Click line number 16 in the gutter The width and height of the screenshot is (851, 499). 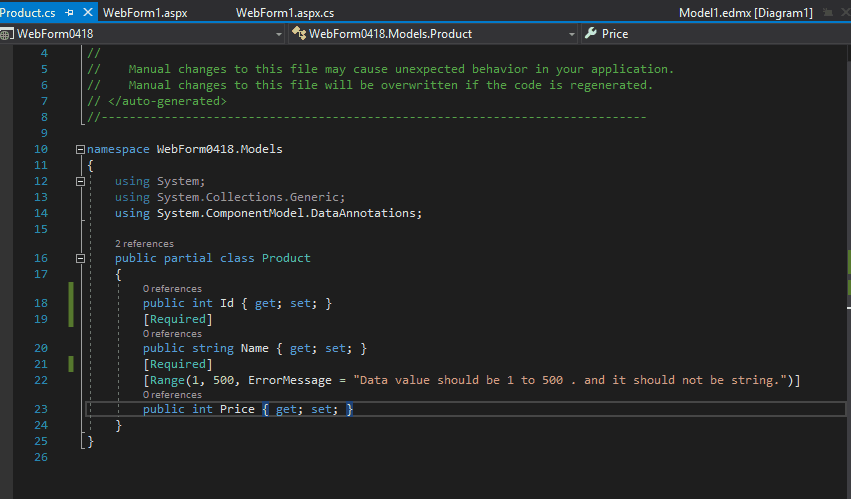[x=41, y=258]
